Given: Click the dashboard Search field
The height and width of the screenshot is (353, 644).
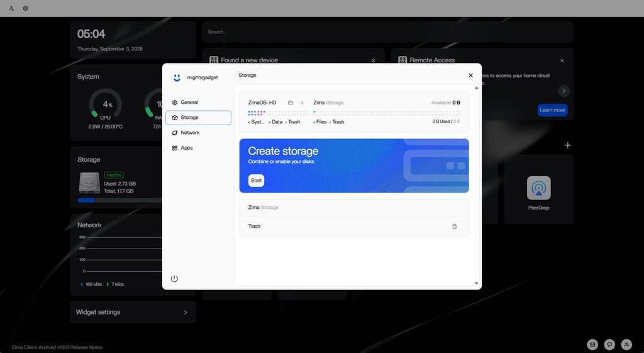Looking at the screenshot, I should coord(387,32).
